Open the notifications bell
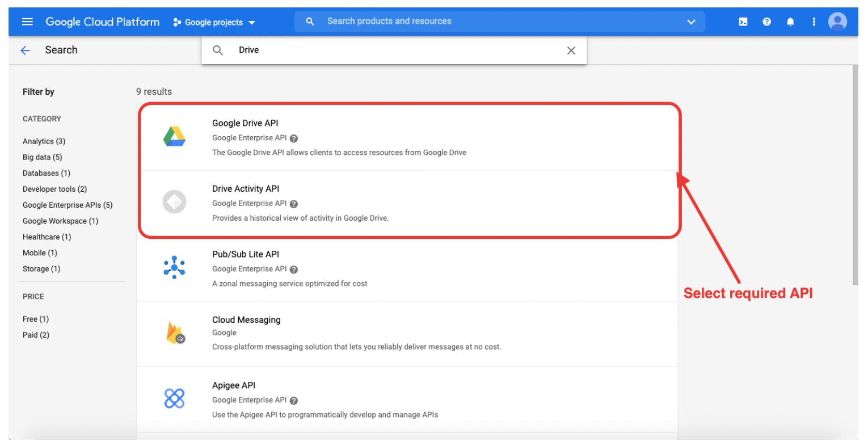The height and width of the screenshot is (446, 868). point(790,22)
